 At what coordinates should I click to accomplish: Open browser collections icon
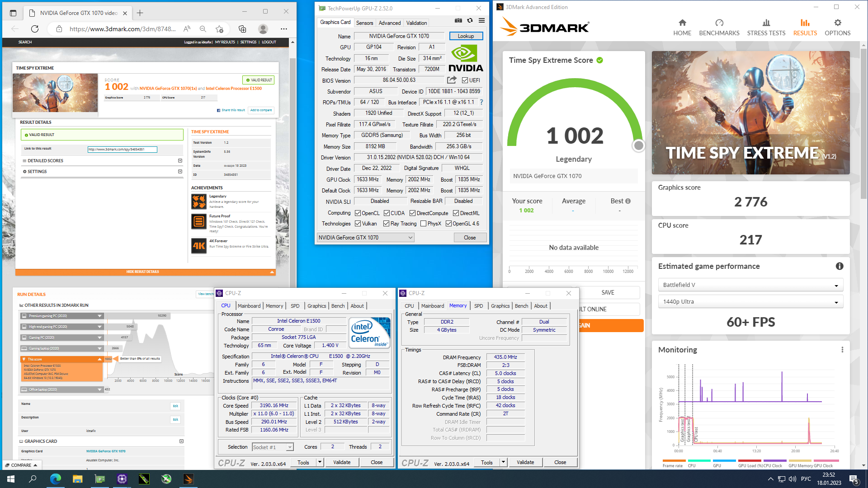pos(242,29)
